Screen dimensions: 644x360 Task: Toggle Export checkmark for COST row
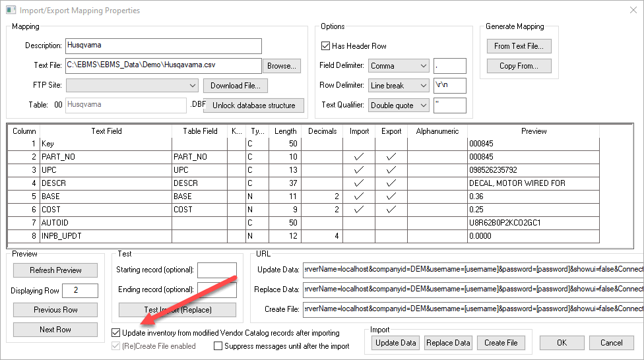tap(391, 210)
